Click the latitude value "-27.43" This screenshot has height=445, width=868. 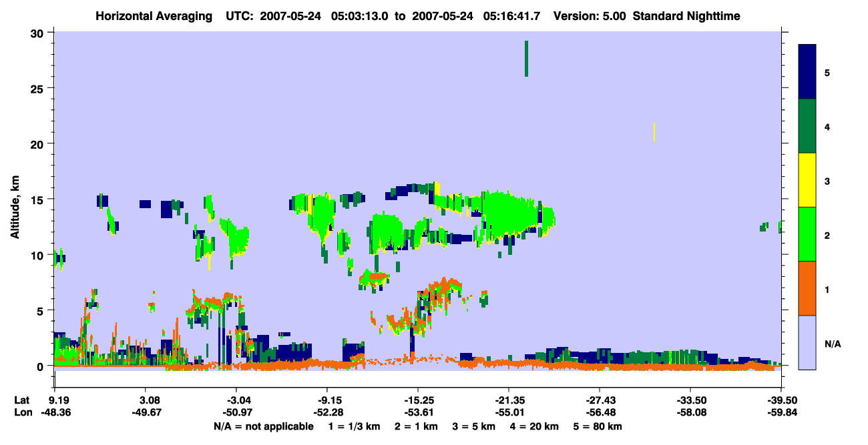(x=600, y=400)
